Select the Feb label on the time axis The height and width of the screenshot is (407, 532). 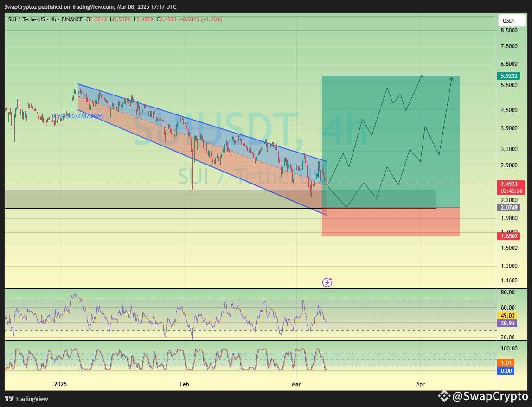(x=184, y=384)
